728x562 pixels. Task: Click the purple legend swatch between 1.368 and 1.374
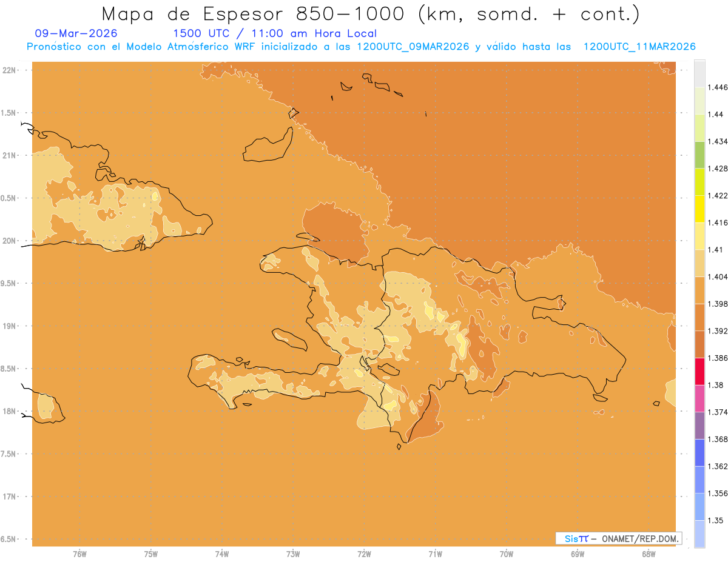pyautogui.click(x=699, y=425)
